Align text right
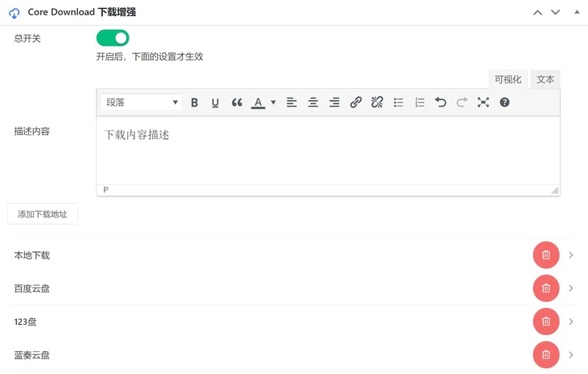588x374 pixels. pyautogui.click(x=334, y=102)
